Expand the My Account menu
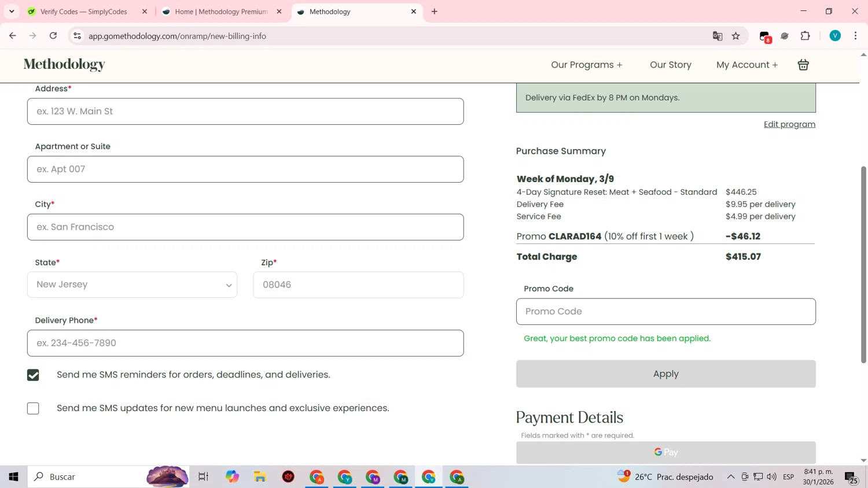 pos(746,65)
